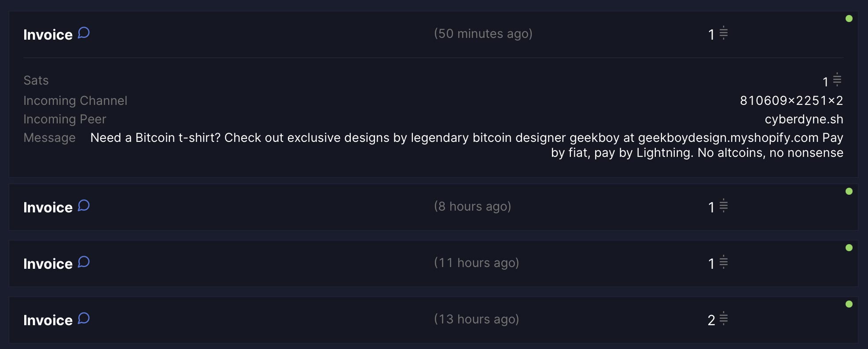Screen dimensions: 868x349
Task: Click message bubble icon on 8-hour invoice
Action: 84,206
